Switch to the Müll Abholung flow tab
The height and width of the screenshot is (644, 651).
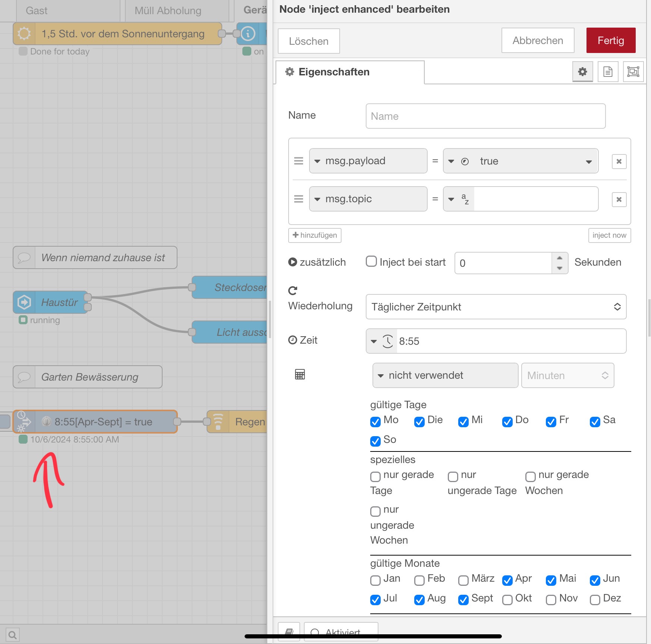177,10
